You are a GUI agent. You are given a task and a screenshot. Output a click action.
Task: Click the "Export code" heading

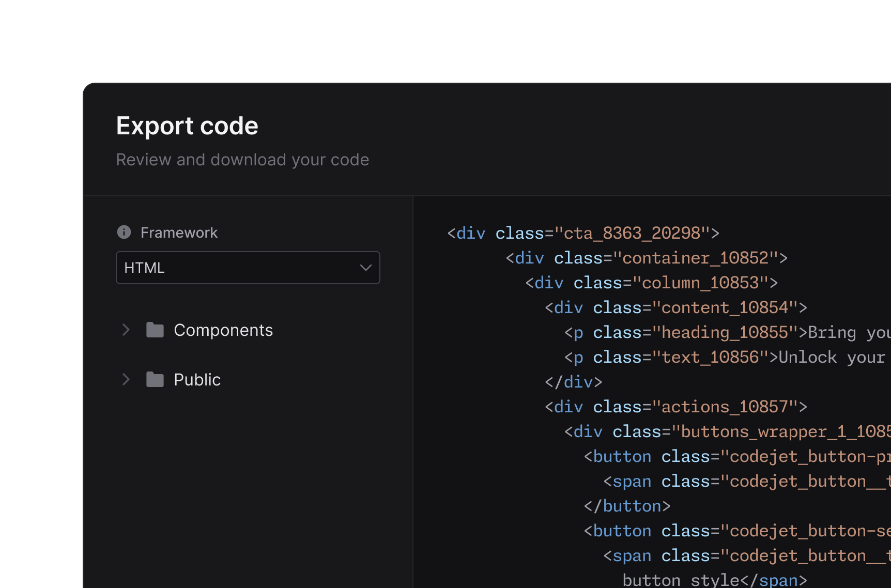[187, 126]
